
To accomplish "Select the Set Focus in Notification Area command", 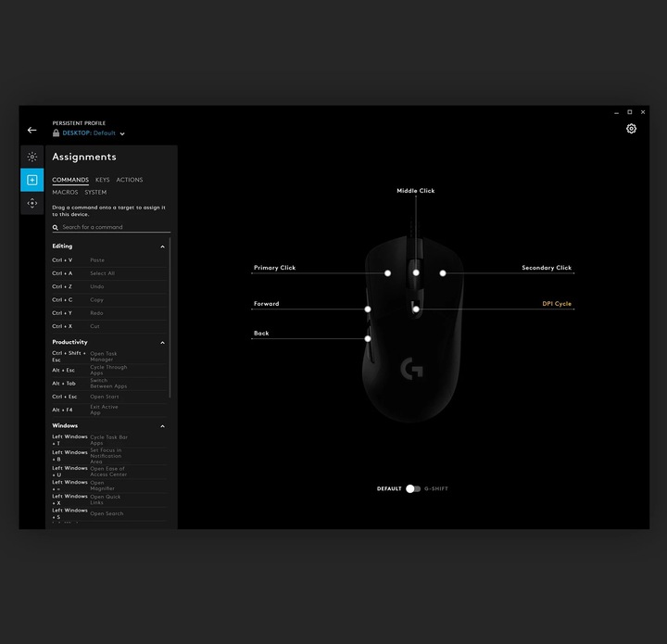I will (x=109, y=456).
